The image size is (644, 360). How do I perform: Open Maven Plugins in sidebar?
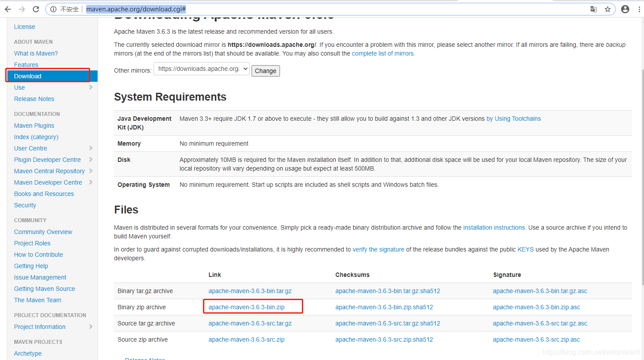tap(34, 126)
